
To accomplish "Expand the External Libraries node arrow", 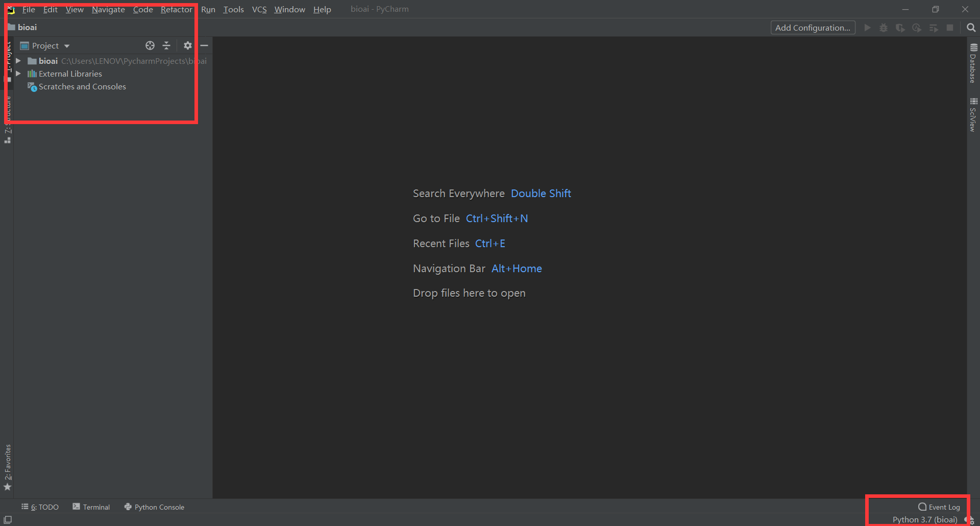I will click(18, 74).
